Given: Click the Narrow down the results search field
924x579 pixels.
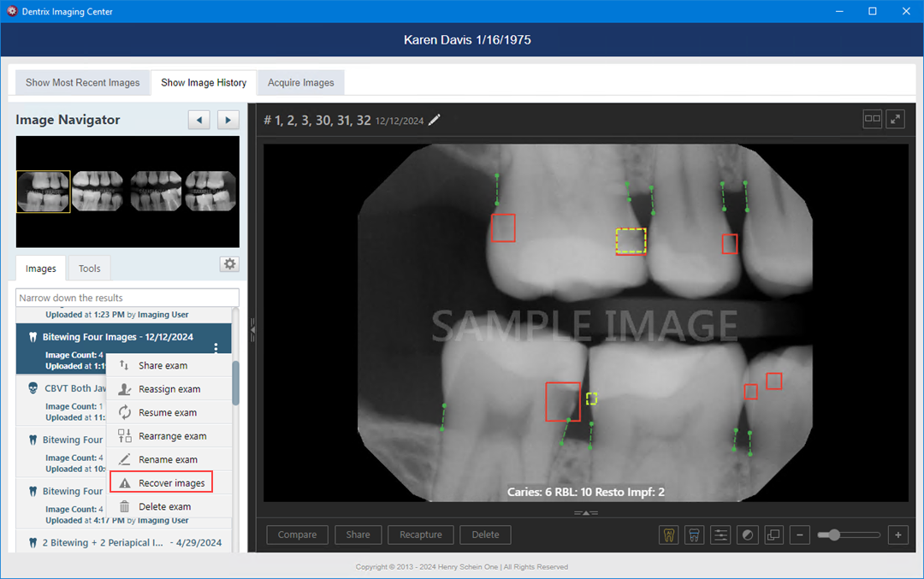Looking at the screenshot, I should pyautogui.click(x=127, y=297).
